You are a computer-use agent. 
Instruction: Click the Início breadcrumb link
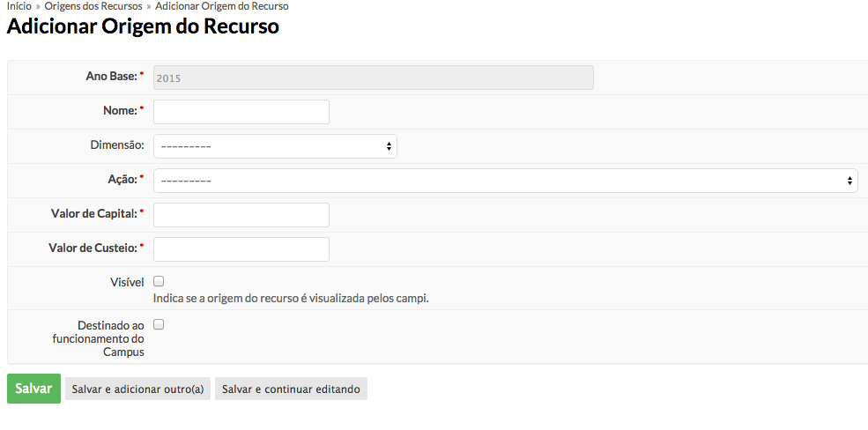19,6
